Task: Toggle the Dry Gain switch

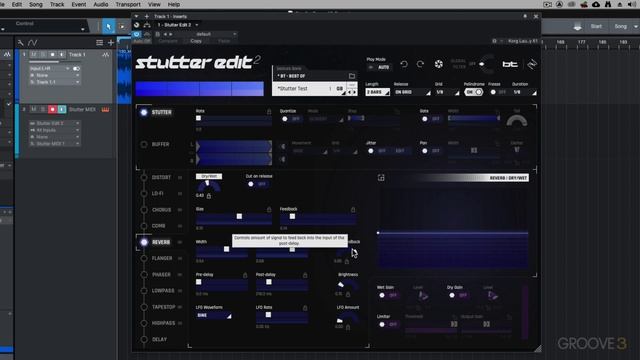Action: tap(458, 295)
